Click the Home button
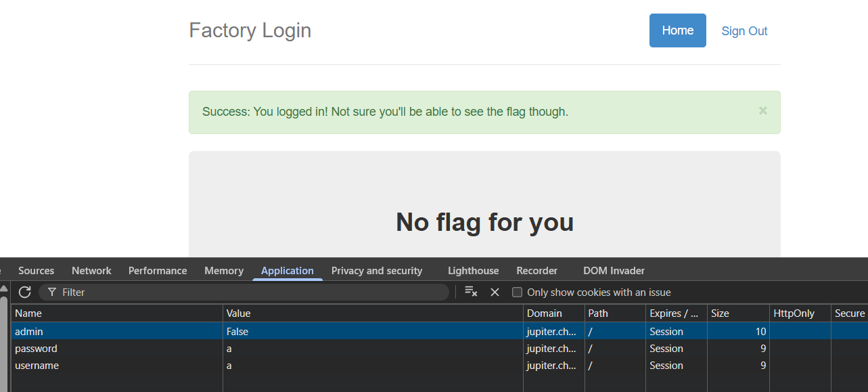The height and width of the screenshot is (392, 868). click(x=677, y=30)
